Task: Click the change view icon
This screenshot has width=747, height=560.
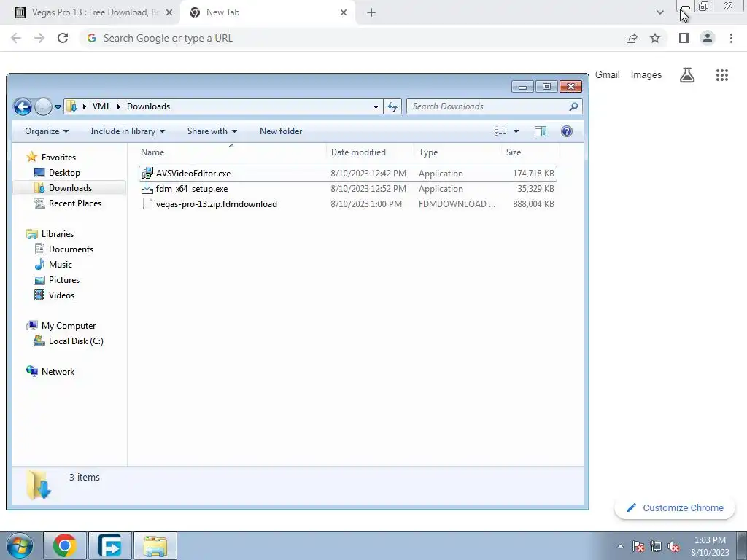Action: (x=500, y=131)
